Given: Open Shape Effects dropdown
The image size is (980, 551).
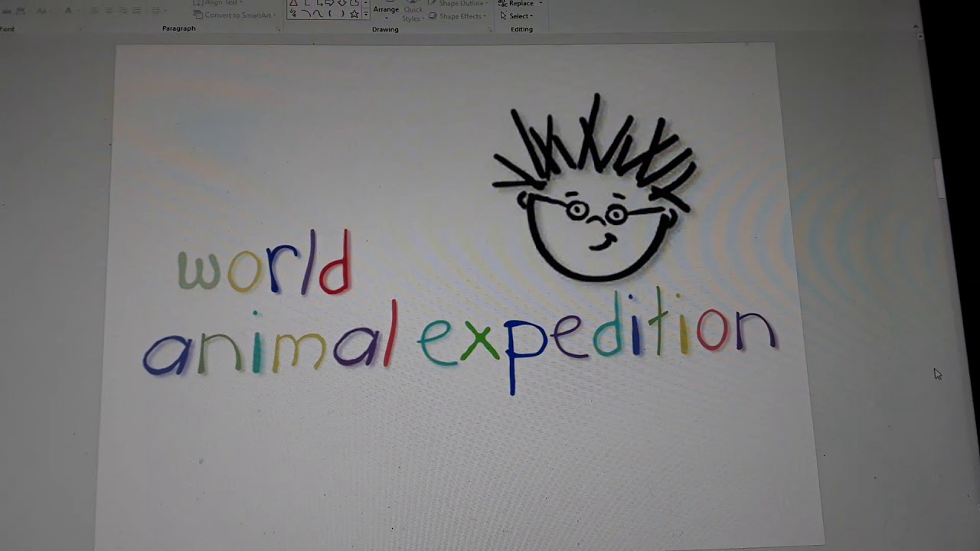Looking at the screenshot, I should click(x=458, y=16).
